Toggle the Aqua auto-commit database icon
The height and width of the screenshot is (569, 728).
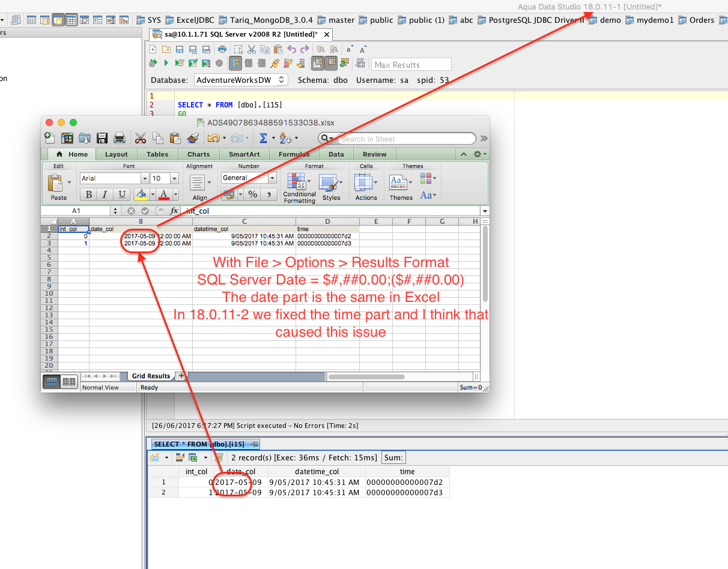point(235,62)
